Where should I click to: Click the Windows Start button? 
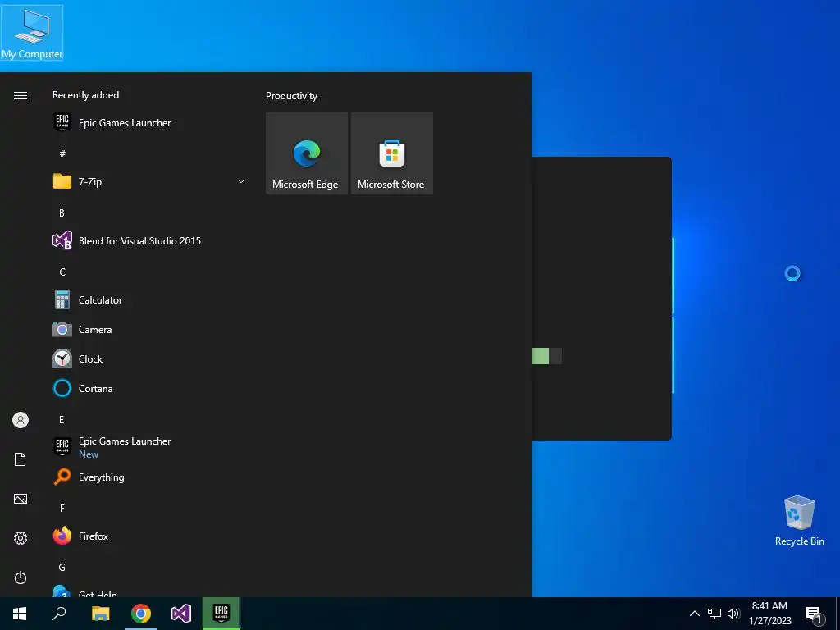tap(20, 614)
